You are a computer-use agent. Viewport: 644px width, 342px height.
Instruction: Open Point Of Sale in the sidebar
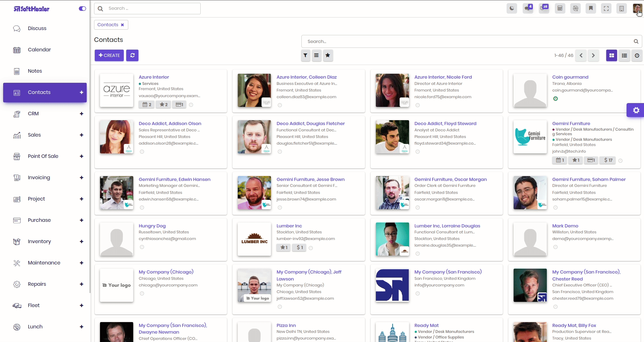(43, 156)
